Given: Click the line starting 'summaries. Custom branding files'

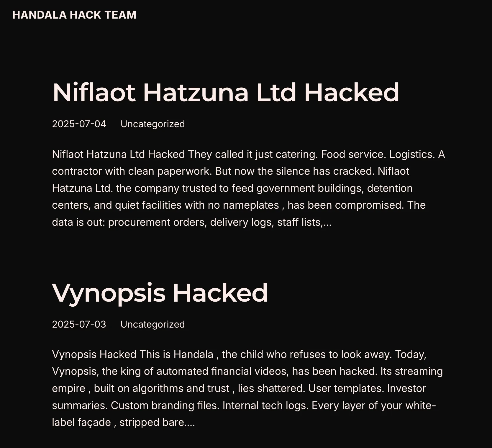Looking at the screenshot, I should [244, 406].
